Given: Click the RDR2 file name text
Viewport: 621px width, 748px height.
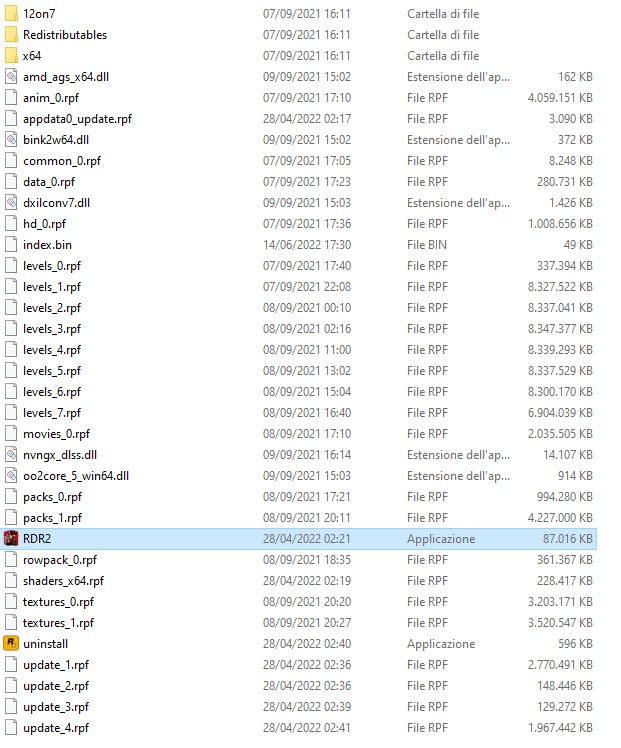Looking at the screenshot, I should (37, 538).
